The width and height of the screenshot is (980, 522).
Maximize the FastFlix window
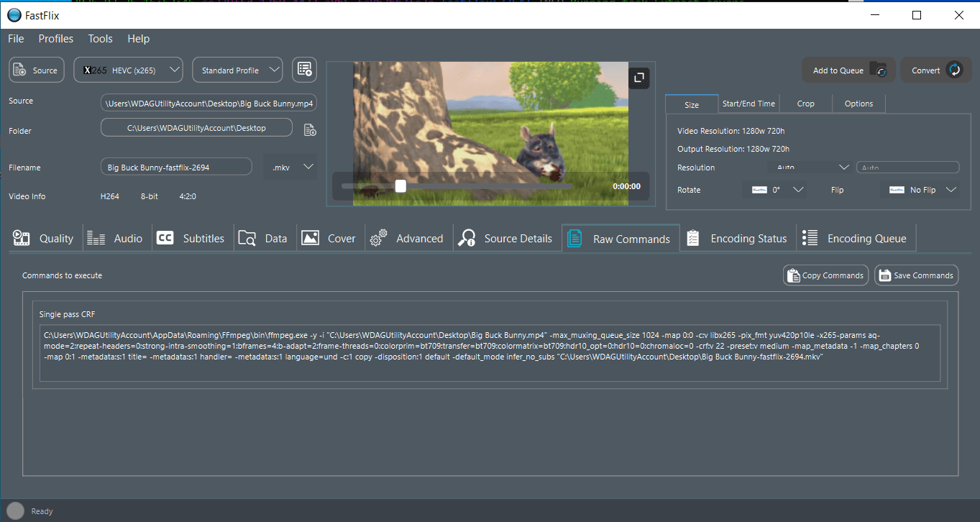[x=917, y=15]
